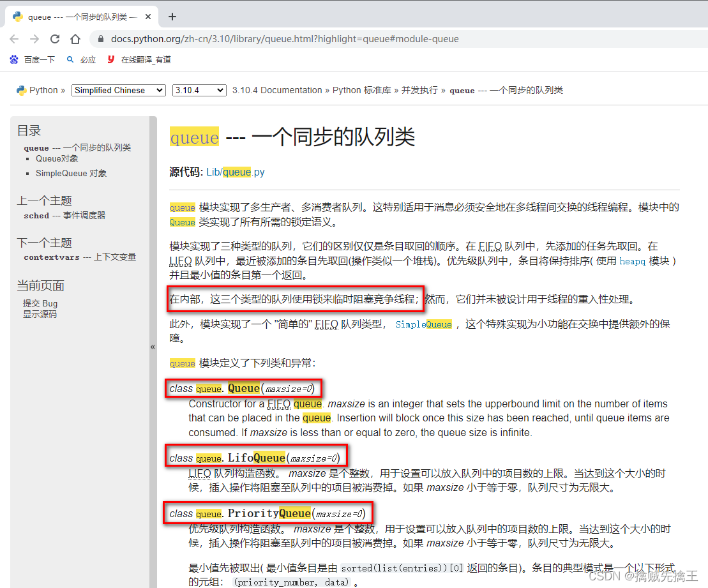The image size is (708, 588).
Task: Click the highlighted Queue class link
Action: tap(182, 222)
